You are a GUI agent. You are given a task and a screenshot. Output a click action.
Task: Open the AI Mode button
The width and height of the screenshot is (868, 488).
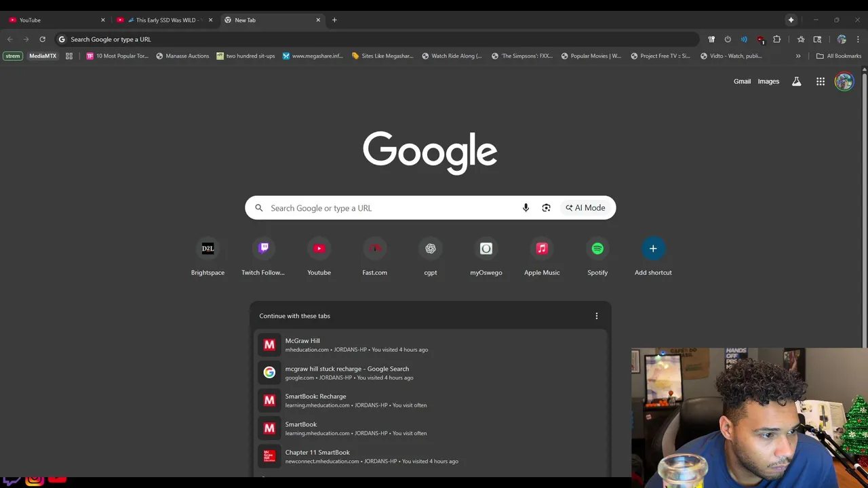point(585,208)
